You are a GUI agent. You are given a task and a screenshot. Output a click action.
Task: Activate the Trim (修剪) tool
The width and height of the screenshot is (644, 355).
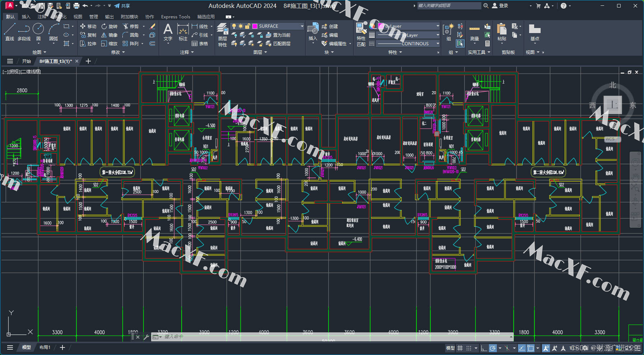point(131,26)
